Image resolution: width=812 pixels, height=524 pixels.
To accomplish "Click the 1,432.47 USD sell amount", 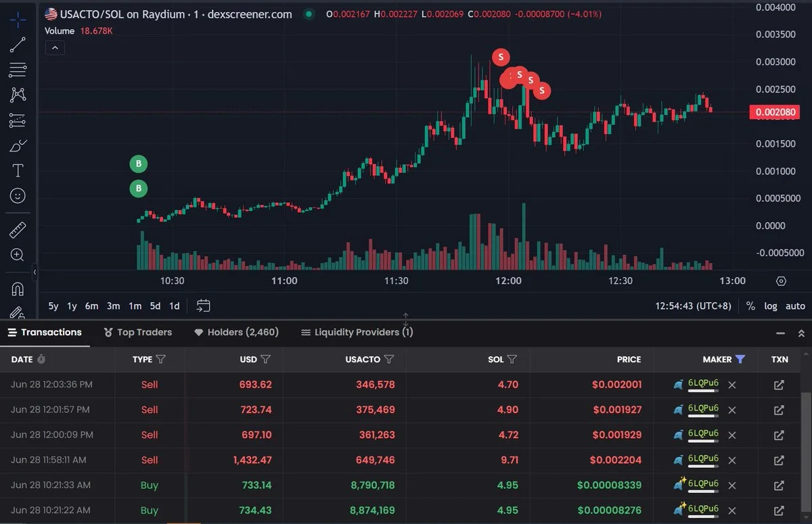I will tap(252, 460).
